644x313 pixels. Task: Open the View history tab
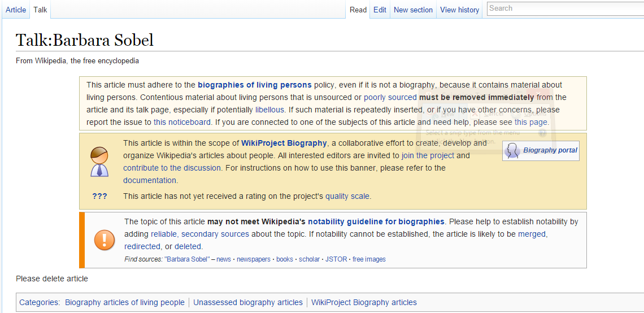pyautogui.click(x=460, y=10)
